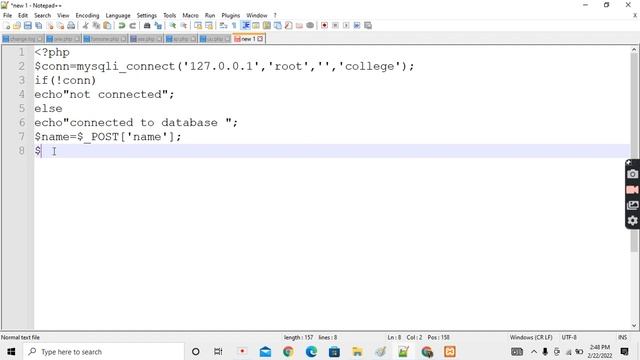Viewport: 640px width, 360px height.
Task: Click the Open file toolbar icon
Action: tap(17, 26)
